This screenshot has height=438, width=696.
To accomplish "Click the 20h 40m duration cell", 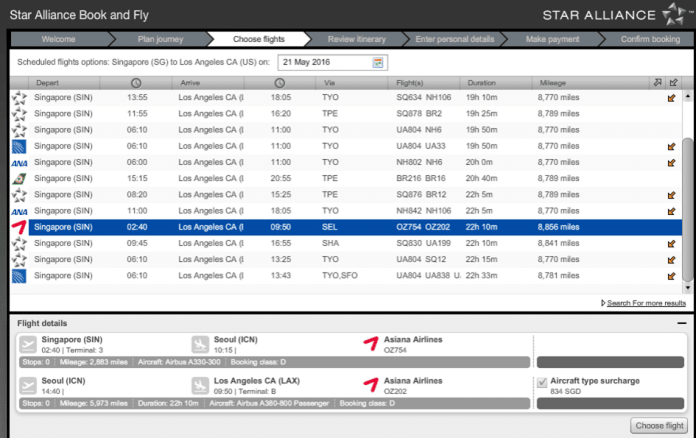I will (481, 178).
